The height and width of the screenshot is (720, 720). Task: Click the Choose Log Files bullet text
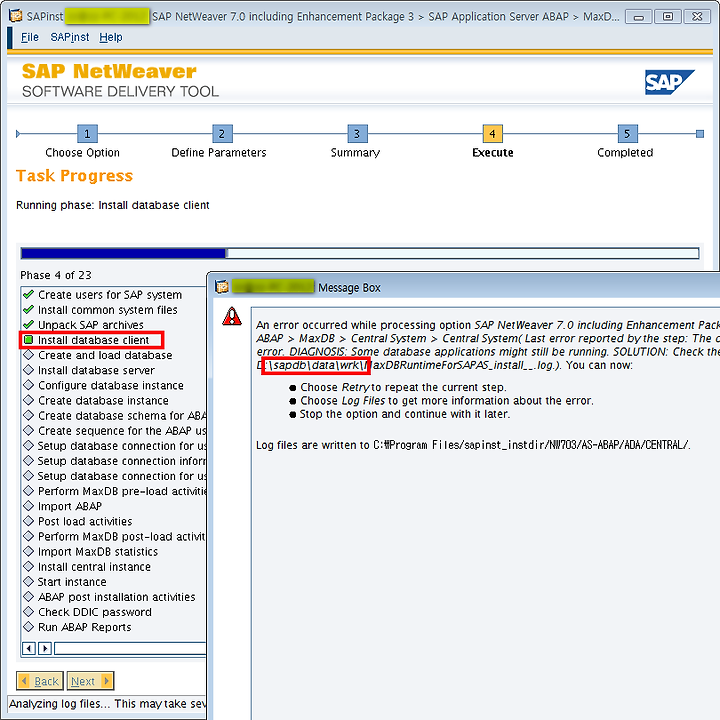[x=447, y=400]
